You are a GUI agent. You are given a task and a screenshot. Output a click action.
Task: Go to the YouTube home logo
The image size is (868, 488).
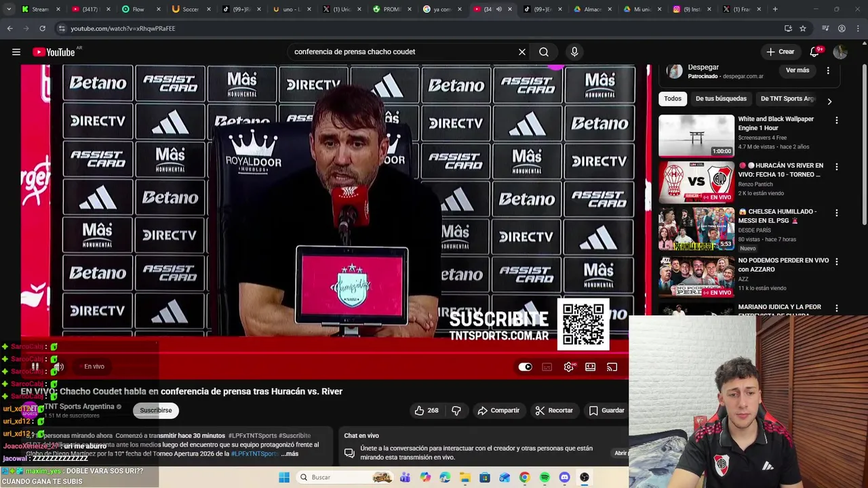[x=54, y=52]
